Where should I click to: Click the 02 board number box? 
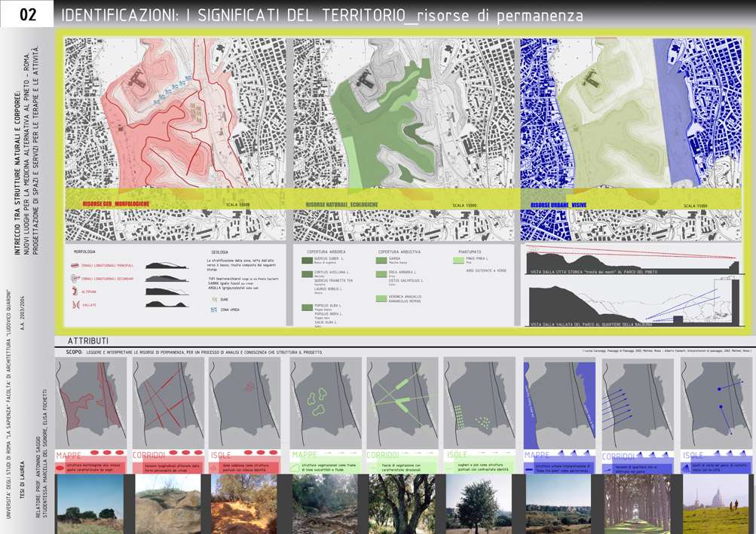(27, 14)
